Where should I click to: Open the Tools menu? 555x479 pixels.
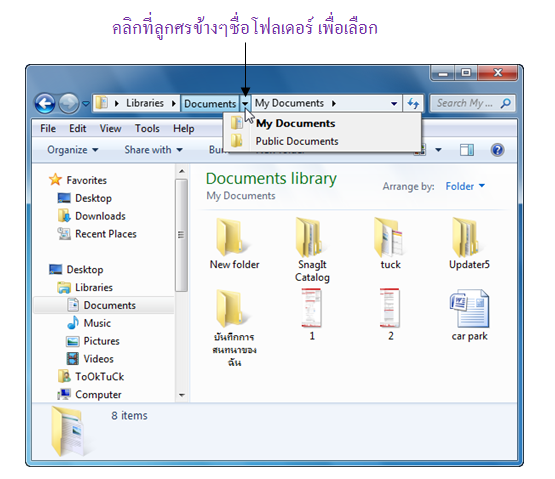(147, 129)
